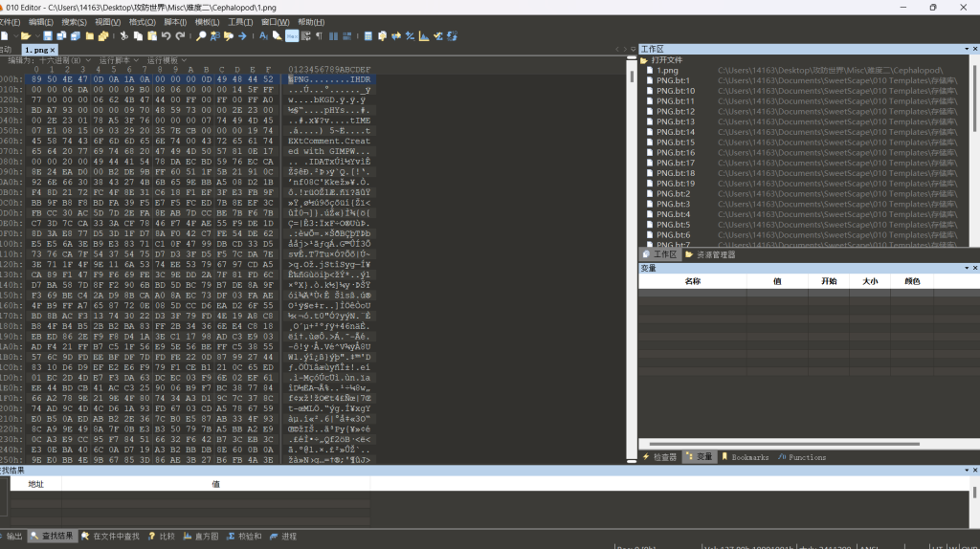Collapse the 打开文件 folder tree node
980x549 pixels.
pyautogui.click(x=644, y=60)
